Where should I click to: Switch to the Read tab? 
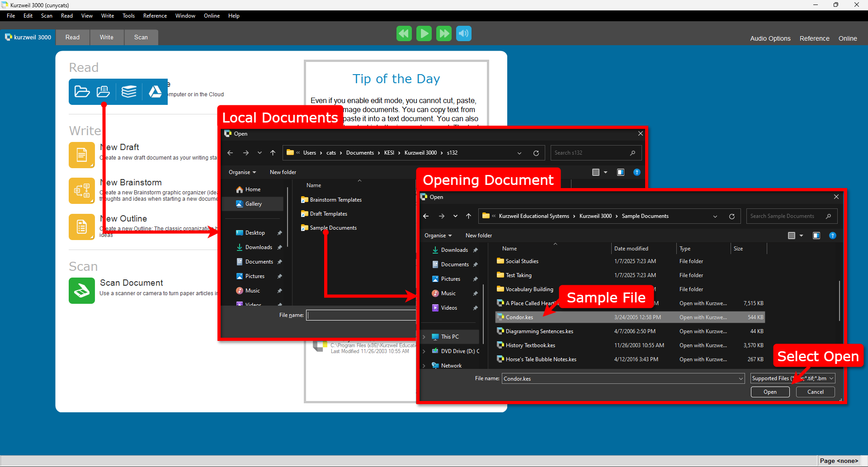[72, 37]
